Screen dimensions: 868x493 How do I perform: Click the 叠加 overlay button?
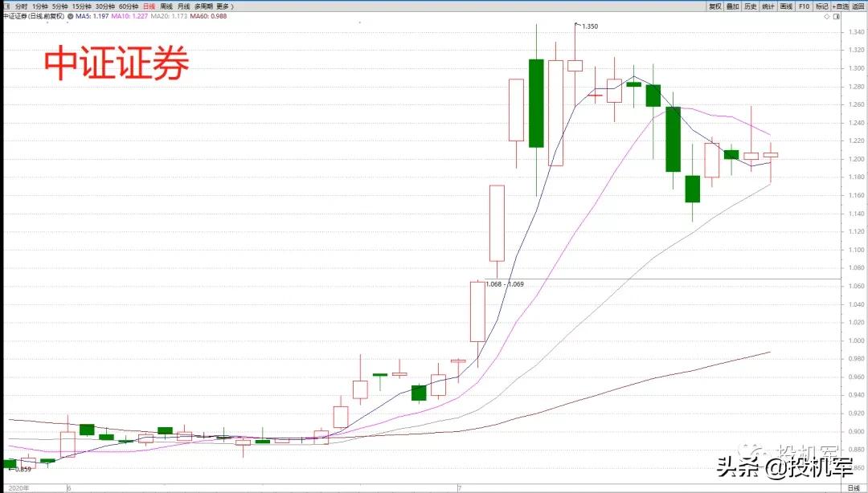pos(733,6)
